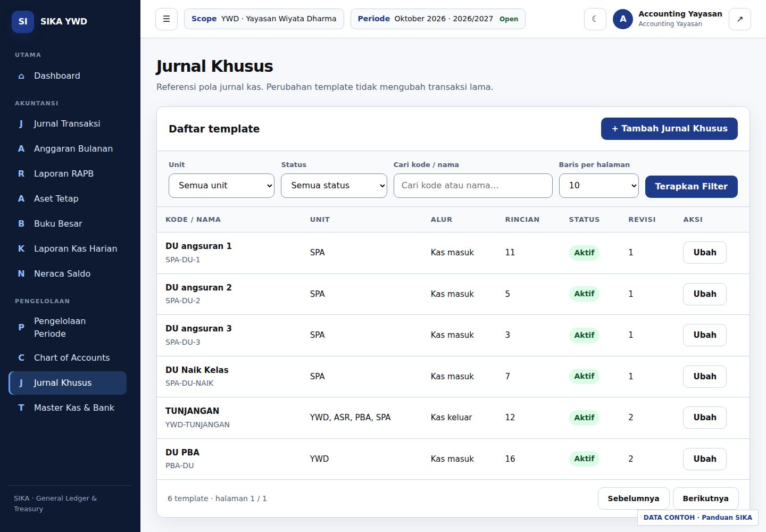Image resolution: width=766 pixels, height=532 pixels.
Task: Click the SI logo badge
Action: 23,21
